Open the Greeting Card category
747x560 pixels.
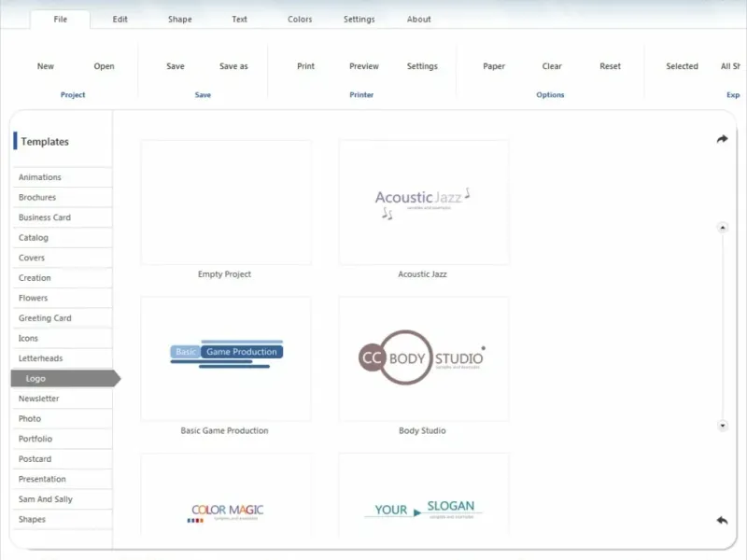(x=63, y=318)
